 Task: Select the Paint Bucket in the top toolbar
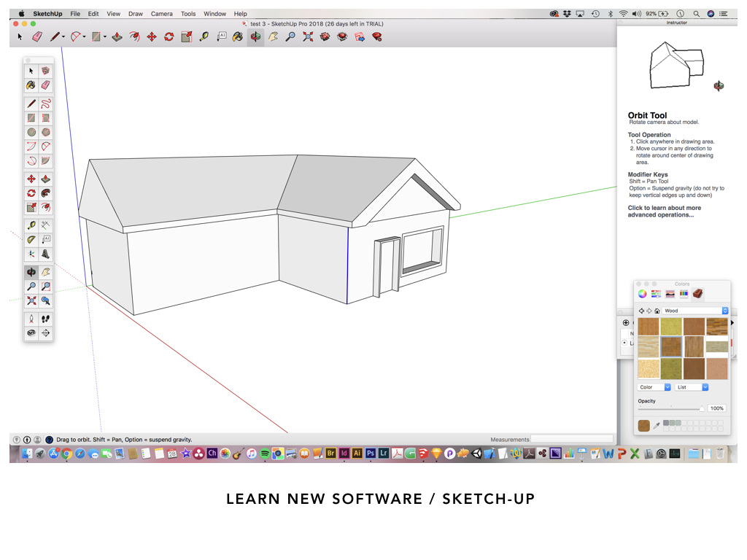coord(237,36)
